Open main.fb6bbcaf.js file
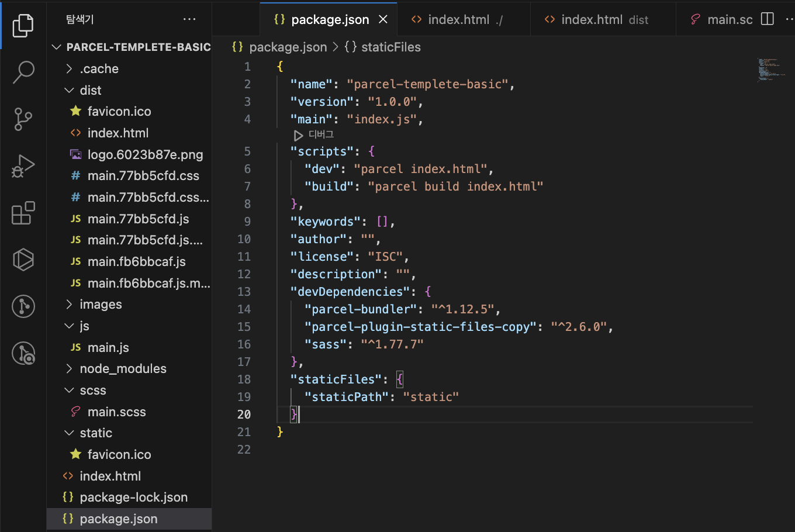The image size is (795, 532). [x=130, y=261]
